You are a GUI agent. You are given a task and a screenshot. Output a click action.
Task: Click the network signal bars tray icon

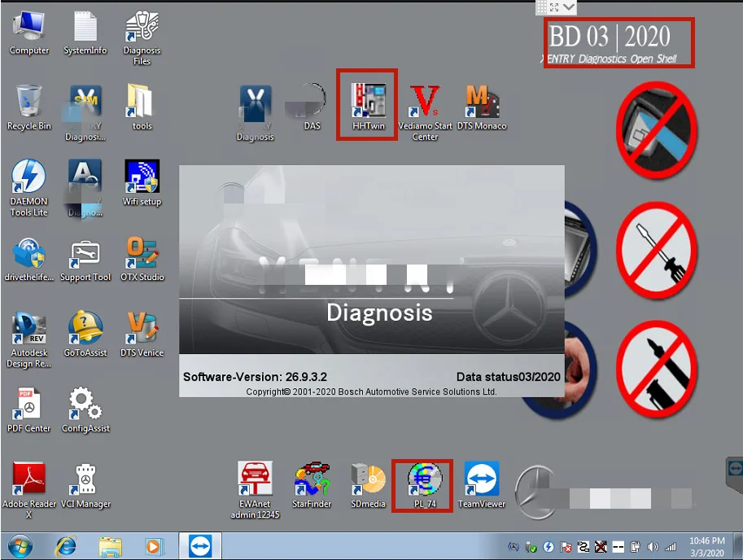pos(670,547)
